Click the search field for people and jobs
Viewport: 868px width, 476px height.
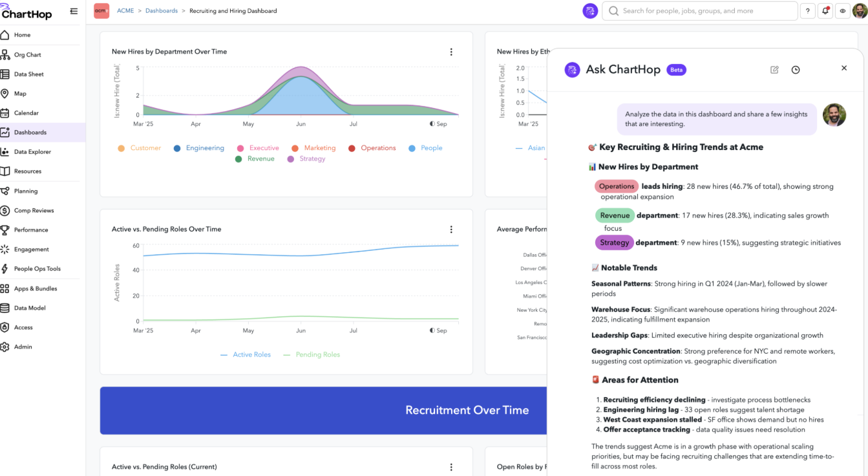click(x=700, y=10)
